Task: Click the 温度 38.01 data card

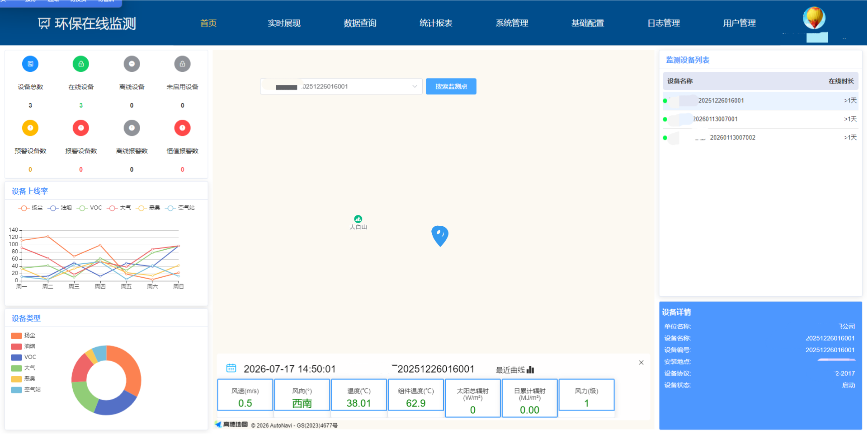Action: tap(359, 395)
